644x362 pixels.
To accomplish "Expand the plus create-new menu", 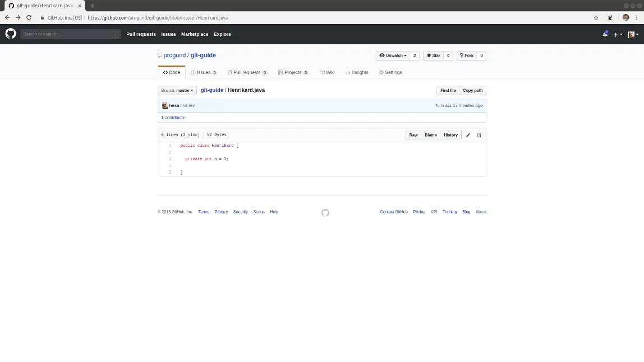I will coord(618,35).
